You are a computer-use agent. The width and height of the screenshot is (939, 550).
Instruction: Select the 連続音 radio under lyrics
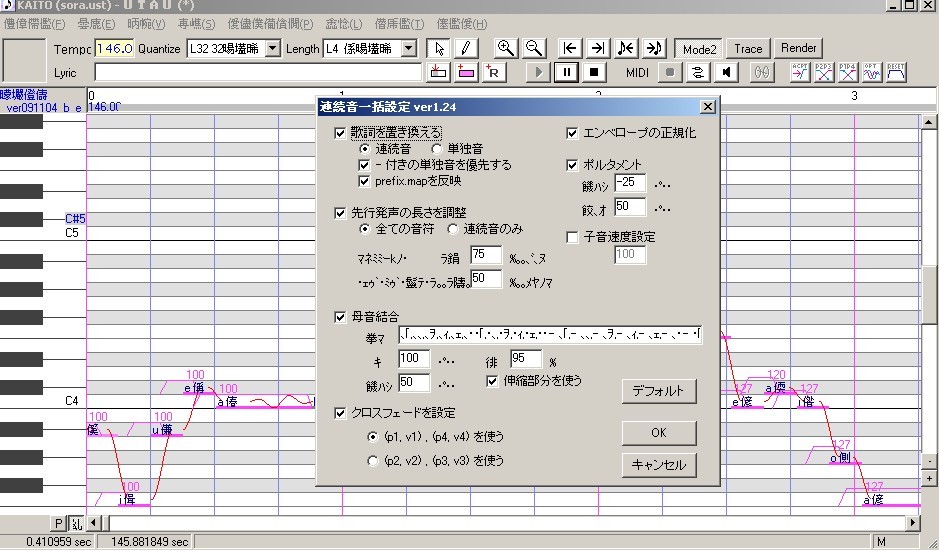365,149
